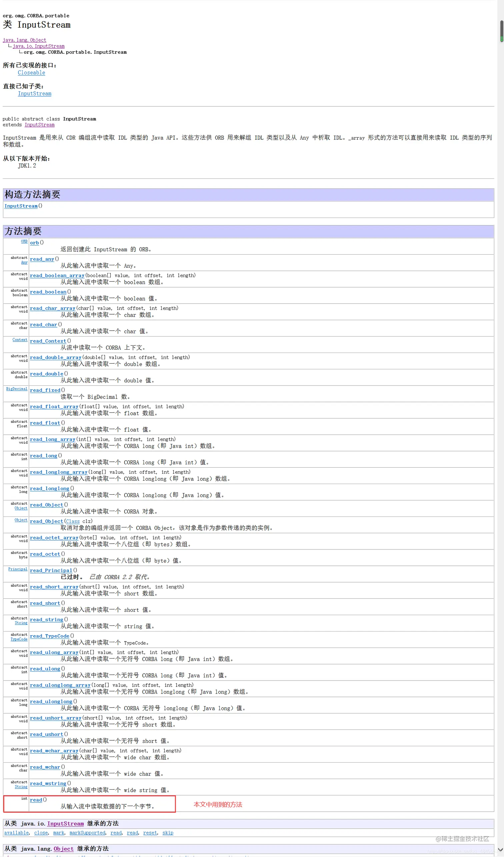This screenshot has height=857, width=504.
Task: Open the read_double() method link
Action: tap(47, 374)
